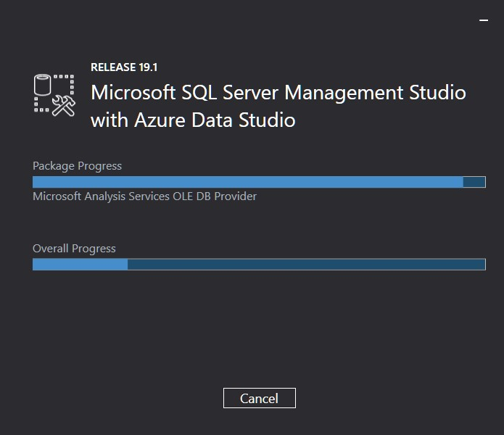Click the dotted square outline in the logo

click(x=54, y=94)
